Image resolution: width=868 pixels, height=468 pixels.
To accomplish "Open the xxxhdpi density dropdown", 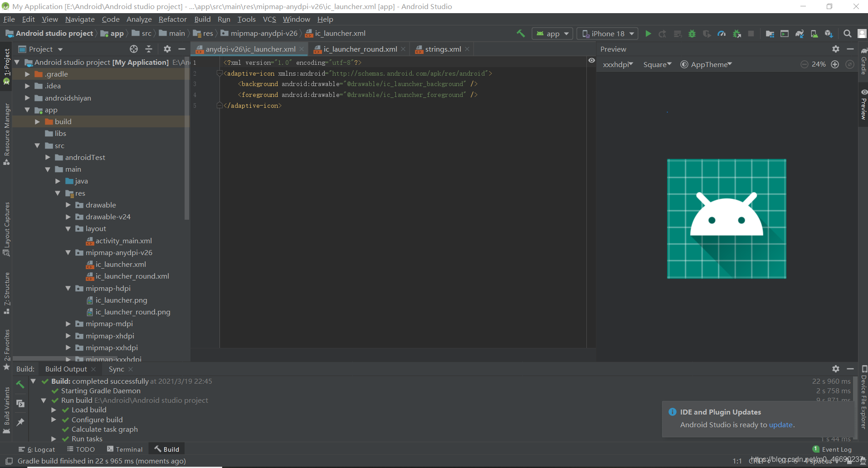I will coord(618,64).
